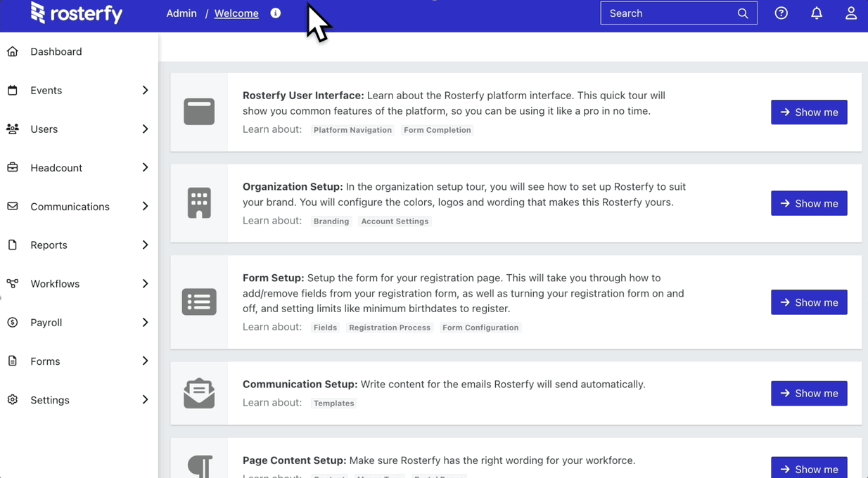The width and height of the screenshot is (868, 478).
Task: Expand the Settings menu chevron
Action: pyautogui.click(x=145, y=399)
